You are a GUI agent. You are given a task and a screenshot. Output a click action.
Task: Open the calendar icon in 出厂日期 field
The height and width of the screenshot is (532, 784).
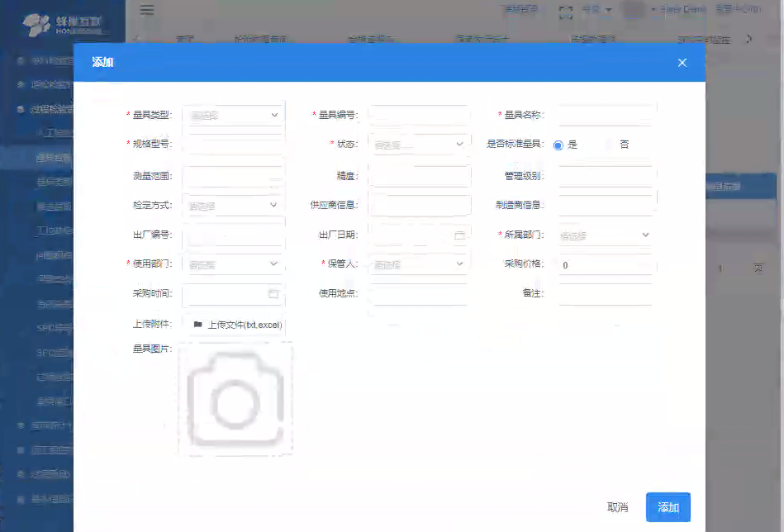(459, 235)
